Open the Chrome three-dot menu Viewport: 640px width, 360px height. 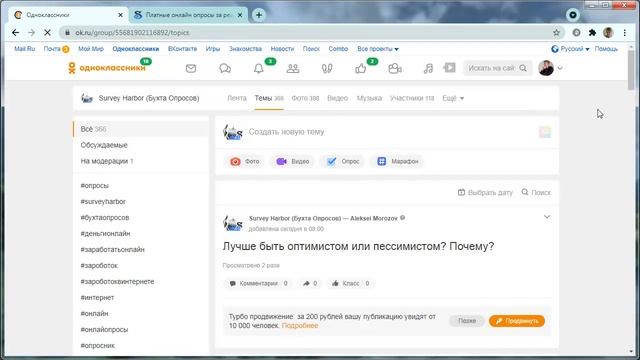[624, 33]
